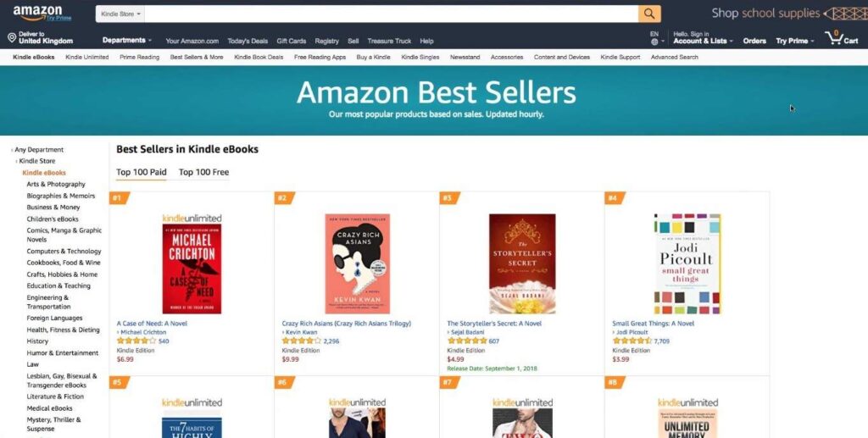This screenshot has width=868, height=438.
Task: Open the Michael Crichton author link
Action: tap(143, 332)
